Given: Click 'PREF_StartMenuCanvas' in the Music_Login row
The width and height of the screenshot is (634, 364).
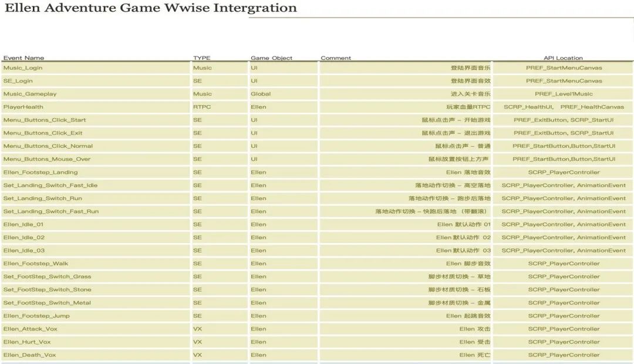Looking at the screenshot, I should [564, 68].
